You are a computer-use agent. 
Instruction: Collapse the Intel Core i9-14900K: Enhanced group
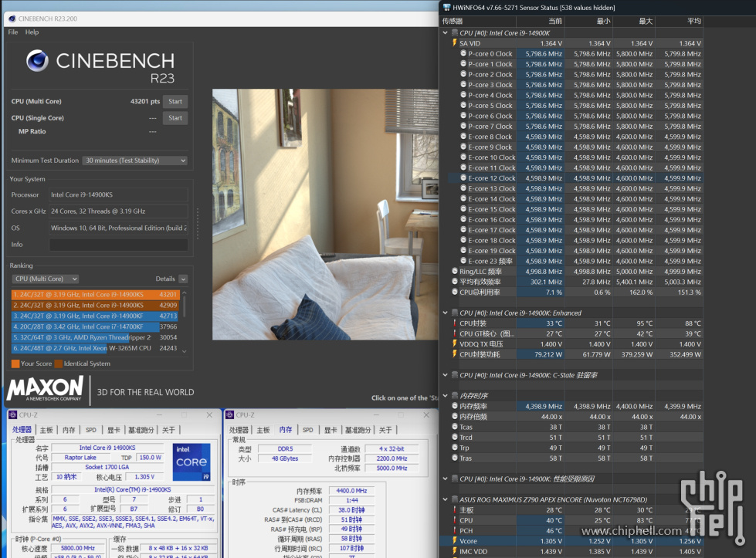pos(445,313)
